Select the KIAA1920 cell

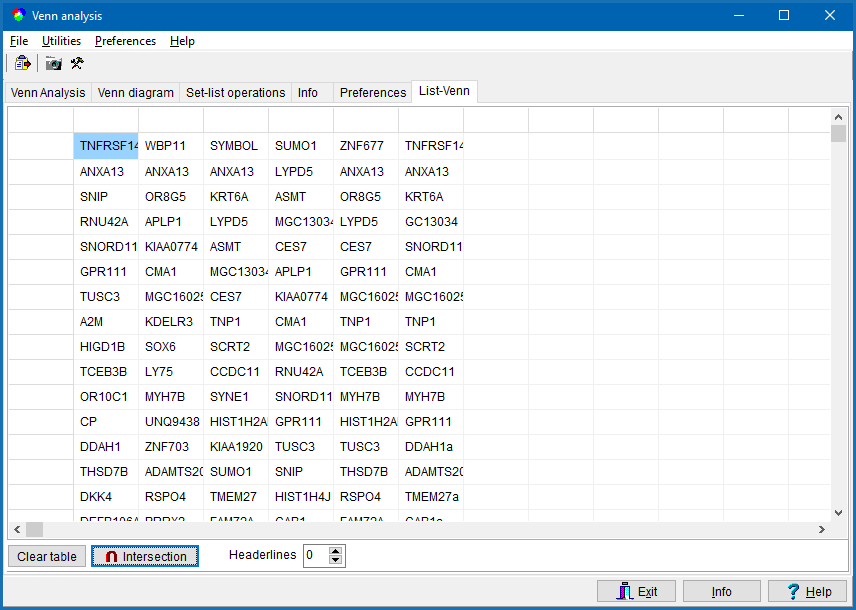(x=236, y=447)
